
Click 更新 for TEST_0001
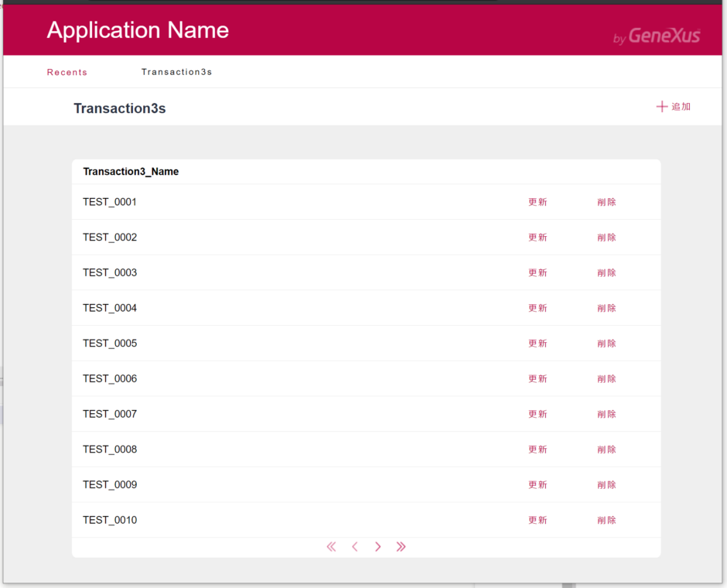(538, 202)
